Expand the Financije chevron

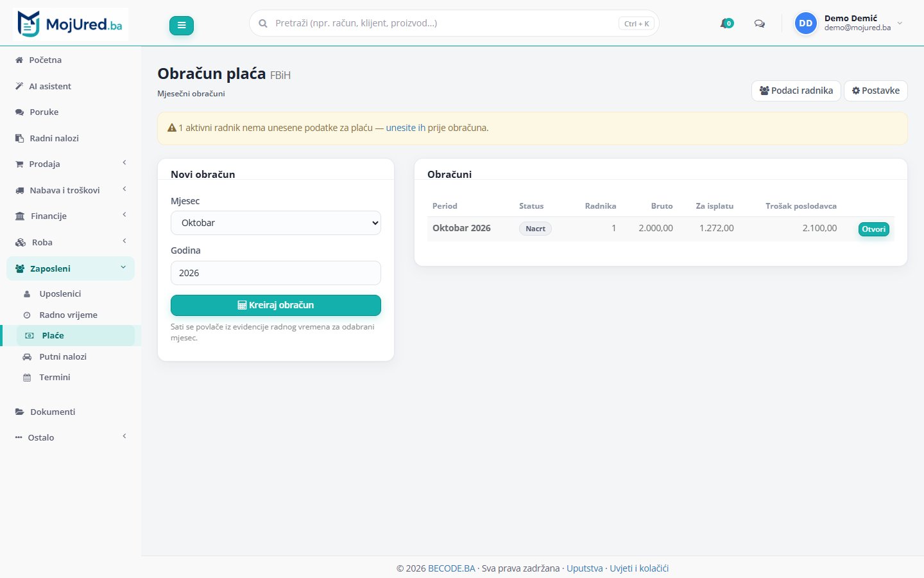pos(124,215)
